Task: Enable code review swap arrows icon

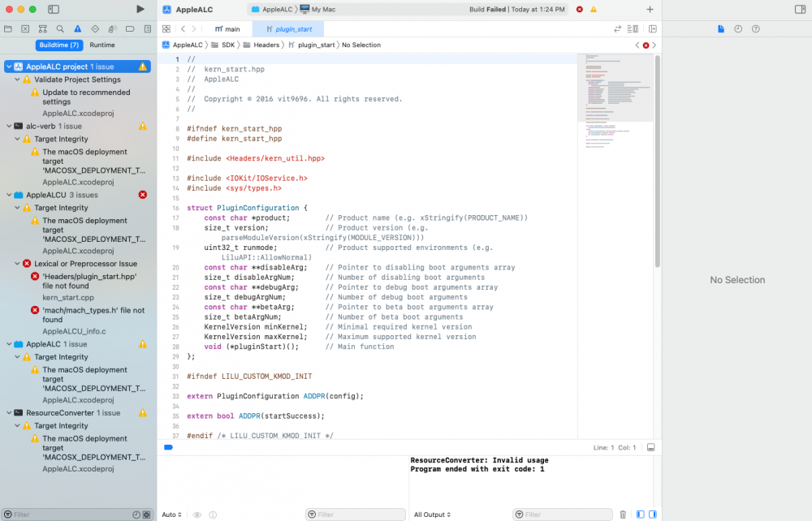Action: click(617, 29)
